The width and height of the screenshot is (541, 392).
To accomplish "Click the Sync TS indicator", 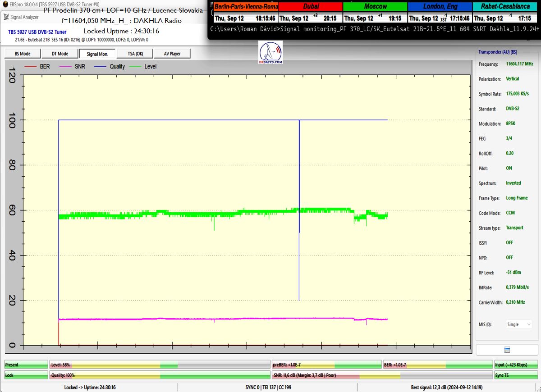I will pos(516,375).
